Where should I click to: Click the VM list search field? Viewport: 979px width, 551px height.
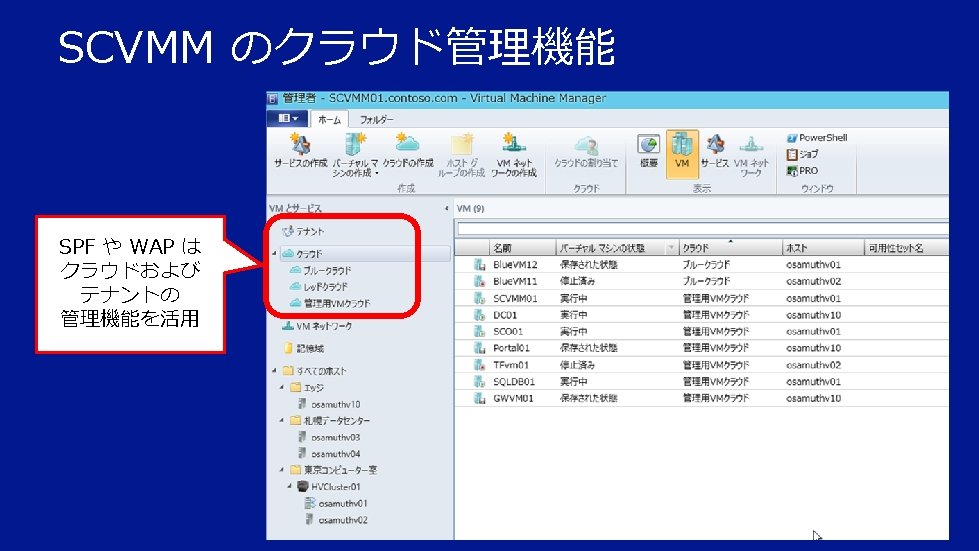702,229
